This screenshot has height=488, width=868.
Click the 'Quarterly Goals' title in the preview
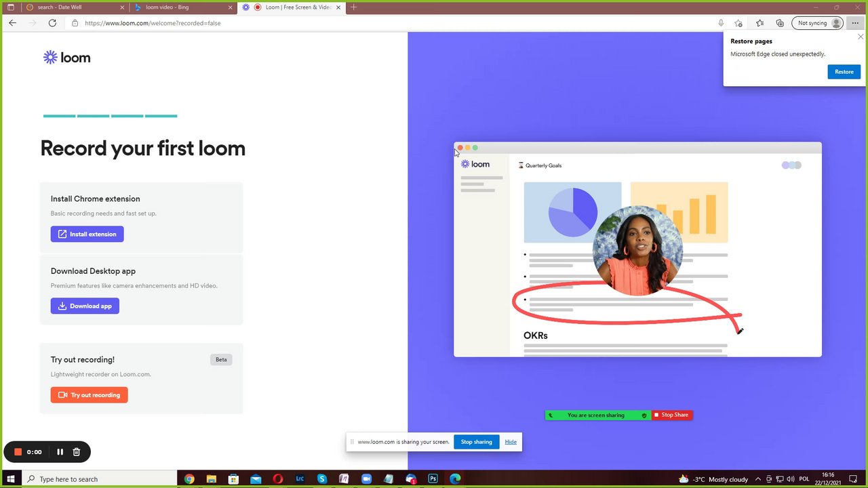tap(543, 165)
